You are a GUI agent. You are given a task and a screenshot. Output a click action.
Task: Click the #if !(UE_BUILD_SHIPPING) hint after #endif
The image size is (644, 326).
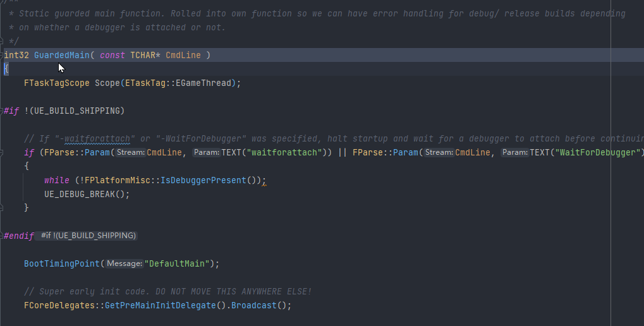(x=88, y=236)
